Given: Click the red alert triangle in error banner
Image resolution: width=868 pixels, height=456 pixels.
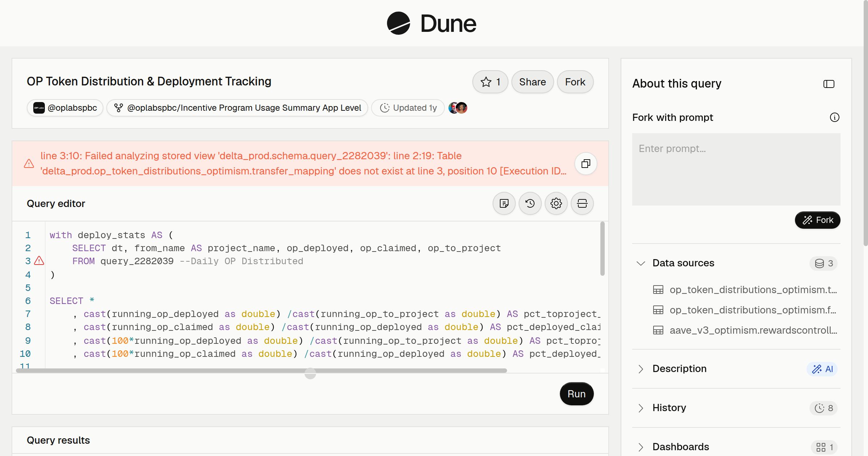Looking at the screenshot, I should [x=29, y=164].
